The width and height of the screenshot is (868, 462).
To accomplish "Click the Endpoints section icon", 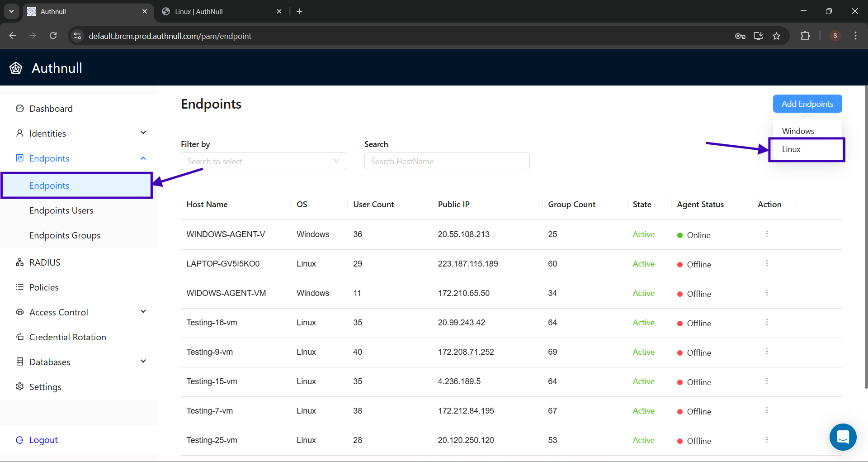I will (19, 158).
